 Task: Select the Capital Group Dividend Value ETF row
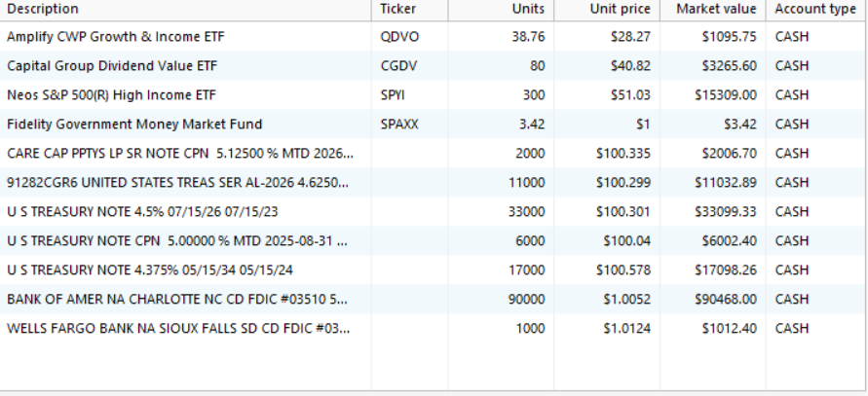[x=432, y=66]
